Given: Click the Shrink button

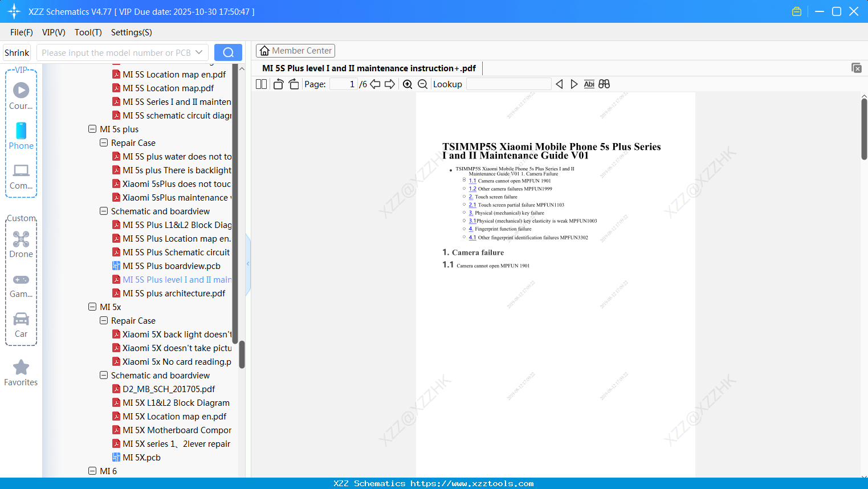Looking at the screenshot, I should [17, 52].
